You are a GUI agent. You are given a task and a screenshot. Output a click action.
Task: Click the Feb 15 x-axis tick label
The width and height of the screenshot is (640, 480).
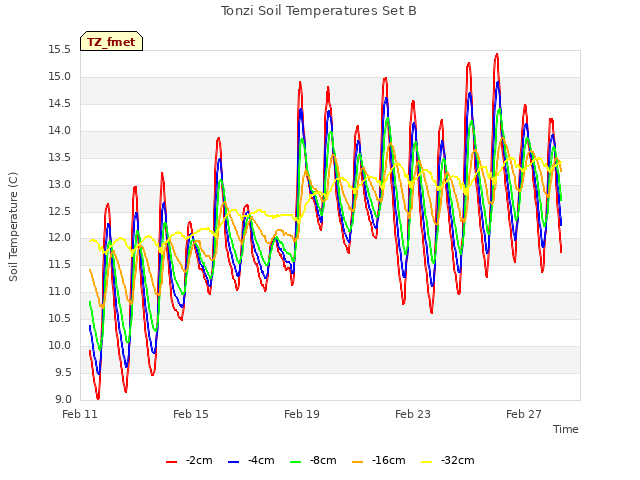[x=191, y=414]
